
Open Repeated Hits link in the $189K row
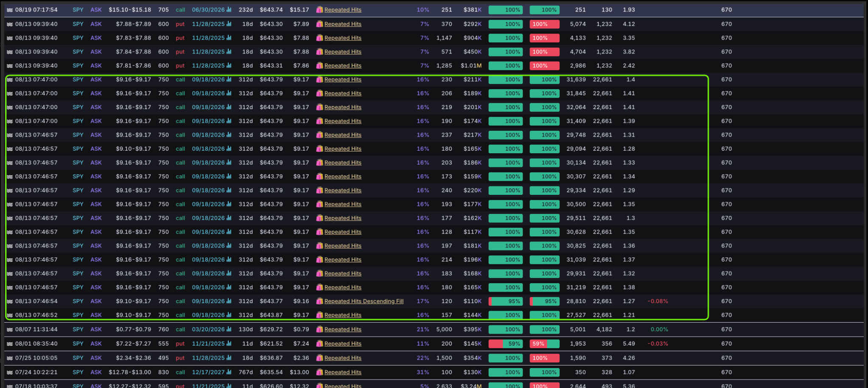tap(343, 93)
